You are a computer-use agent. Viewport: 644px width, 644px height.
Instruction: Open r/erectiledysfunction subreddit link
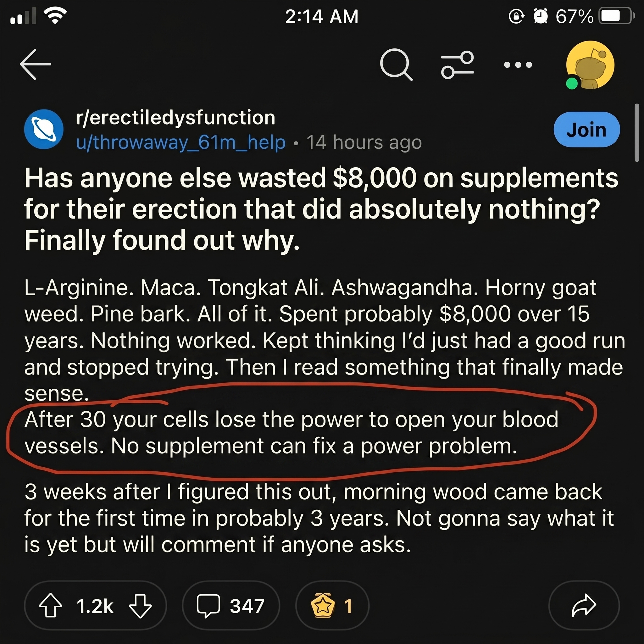click(176, 117)
